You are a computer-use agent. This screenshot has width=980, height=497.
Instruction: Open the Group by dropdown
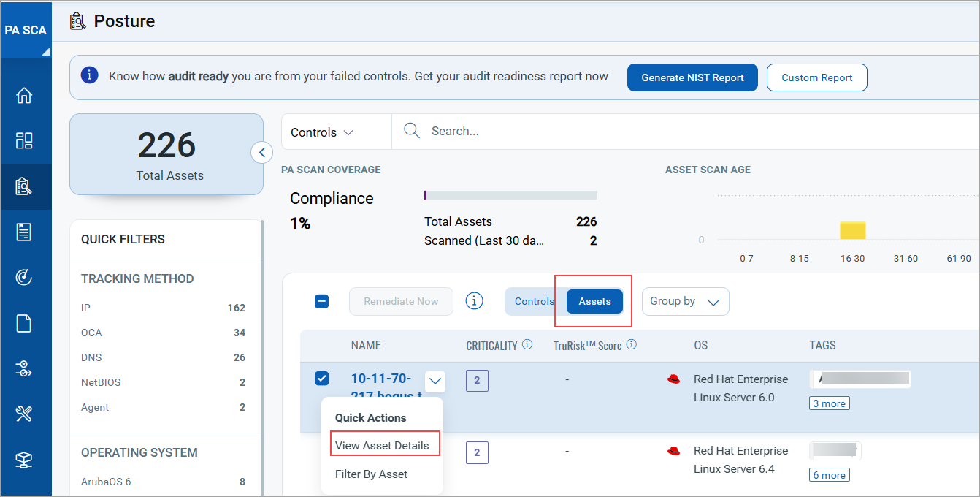[685, 301]
